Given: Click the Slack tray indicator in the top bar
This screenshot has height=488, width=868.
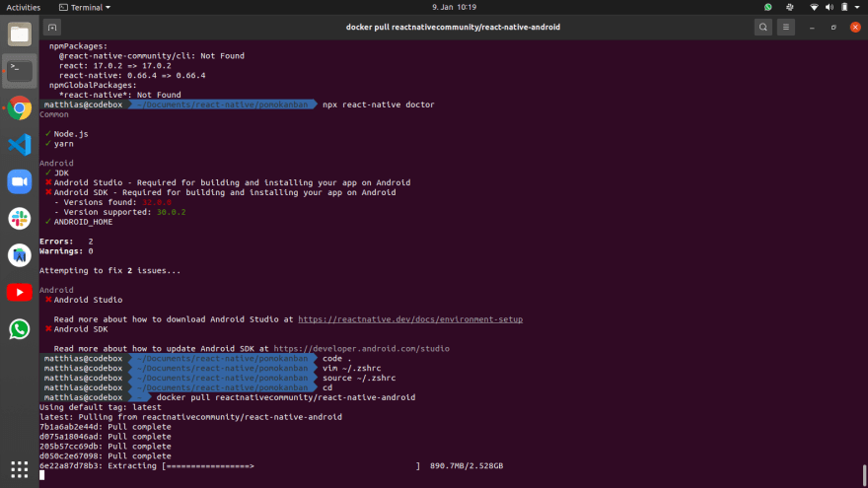Looking at the screenshot, I should tap(790, 7).
